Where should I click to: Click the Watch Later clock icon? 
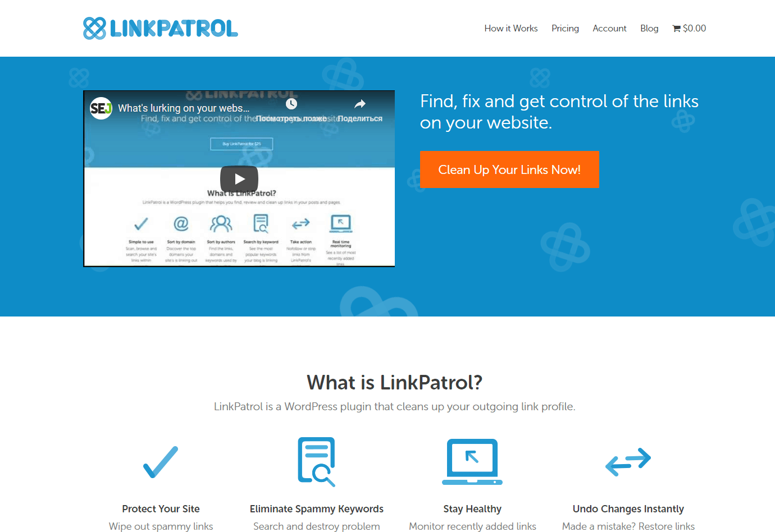(291, 104)
